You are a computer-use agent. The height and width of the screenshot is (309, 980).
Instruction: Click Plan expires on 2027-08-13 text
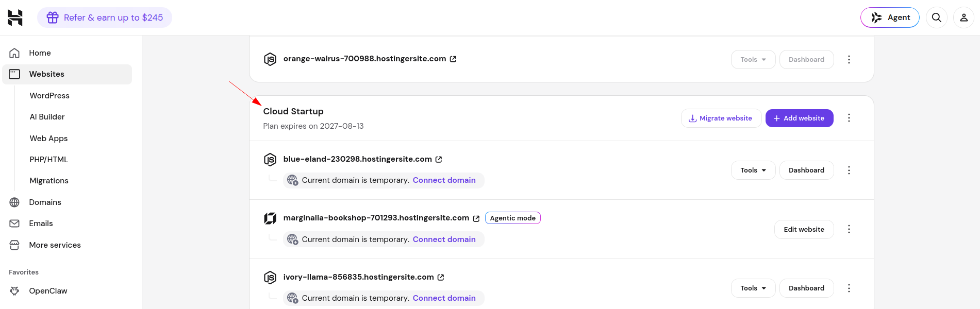(x=313, y=126)
